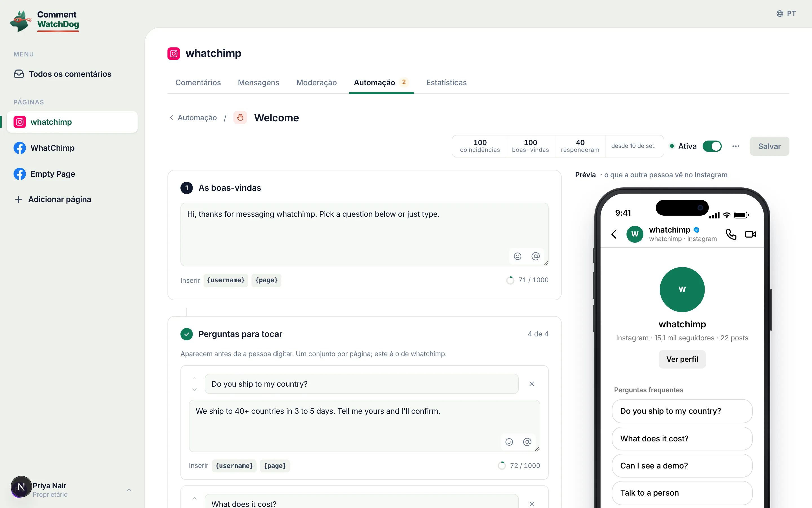The image size is (812, 508).
Task: Edit the 'Do you ship to my country?' question field
Action: (x=361, y=384)
